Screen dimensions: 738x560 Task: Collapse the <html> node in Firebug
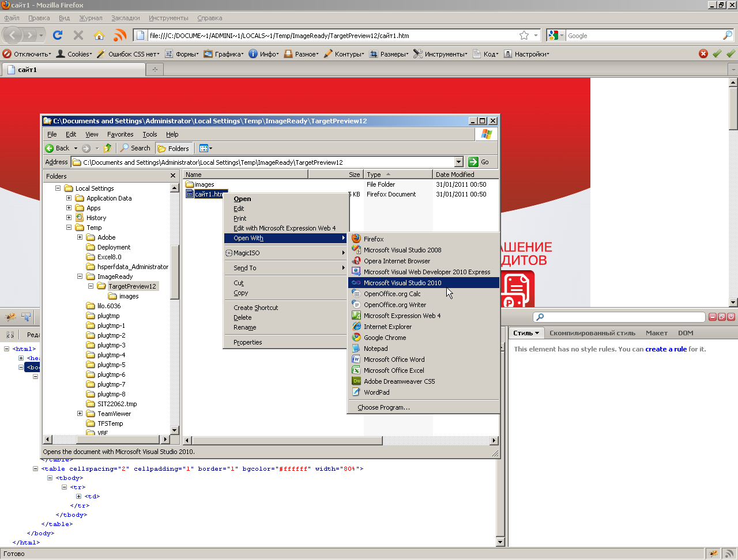(x=7, y=349)
